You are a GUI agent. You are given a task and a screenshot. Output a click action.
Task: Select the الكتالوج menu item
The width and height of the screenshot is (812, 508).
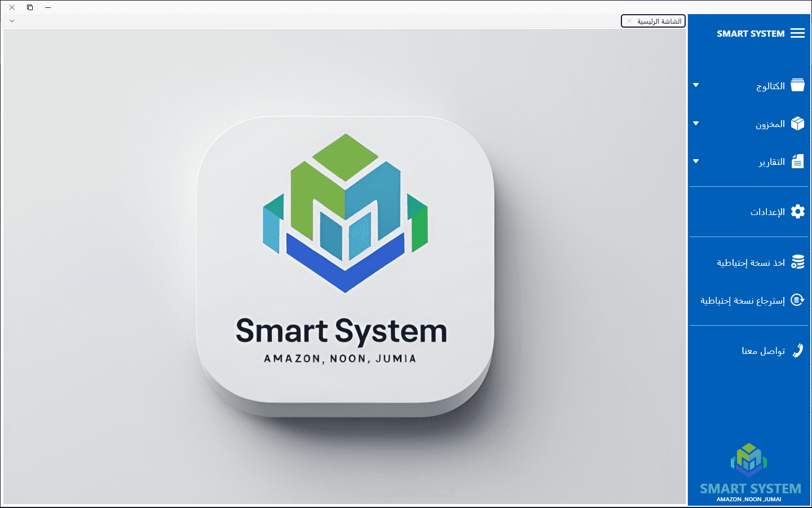click(749, 85)
